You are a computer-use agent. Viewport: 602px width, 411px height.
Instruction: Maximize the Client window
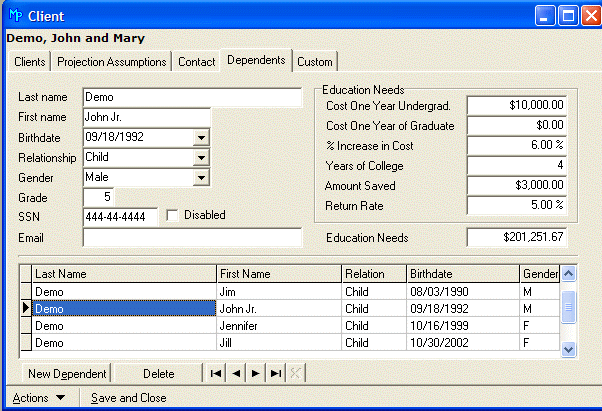pyautogui.click(x=568, y=16)
